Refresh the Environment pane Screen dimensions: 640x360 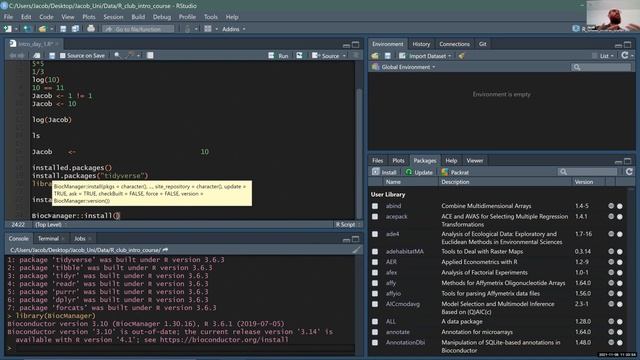click(x=624, y=56)
